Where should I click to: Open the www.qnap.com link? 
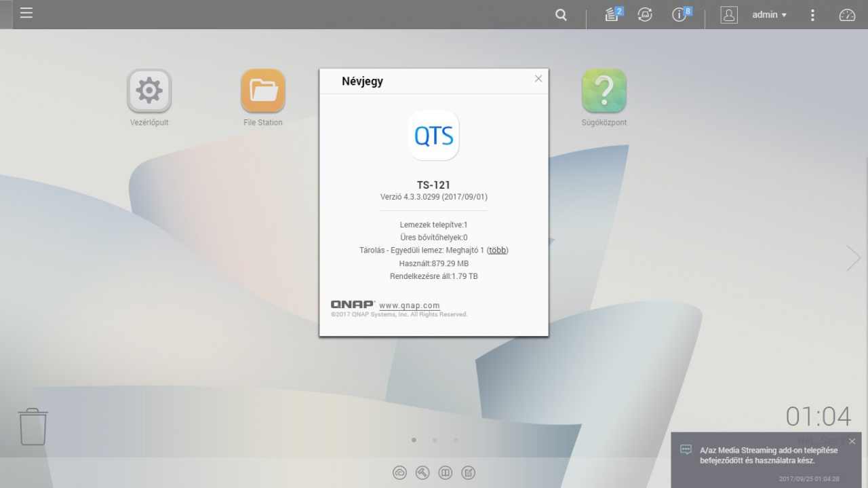point(410,305)
